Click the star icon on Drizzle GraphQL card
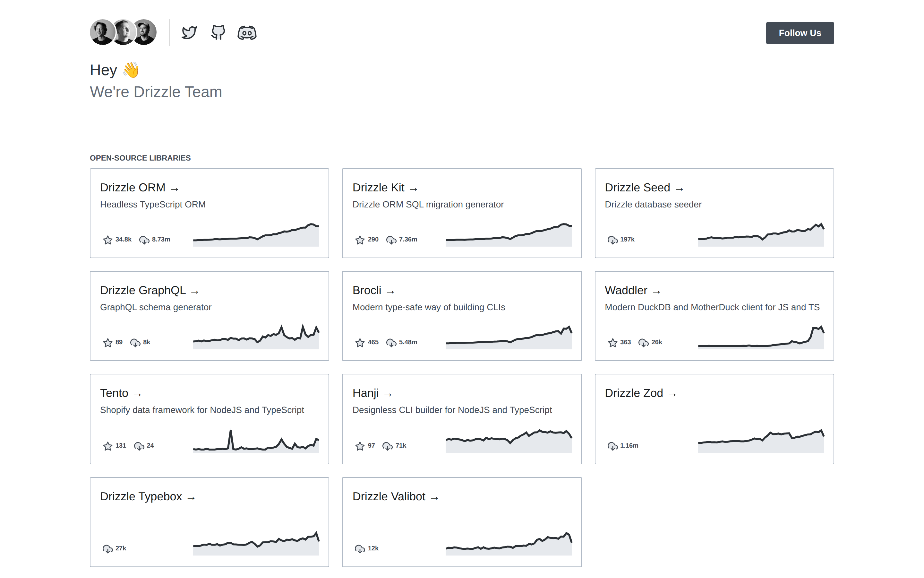Viewport: 924px width, 578px height. click(108, 343)
